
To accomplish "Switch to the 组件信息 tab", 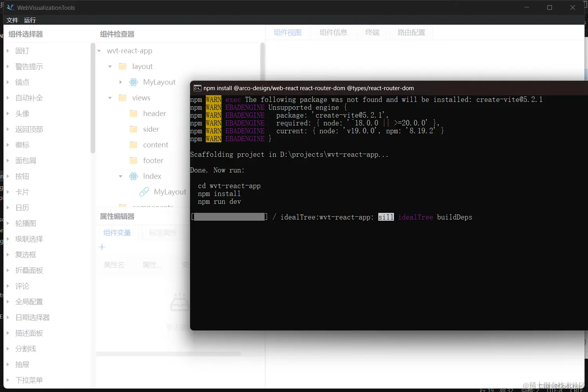I will click(x=333, y=33).
